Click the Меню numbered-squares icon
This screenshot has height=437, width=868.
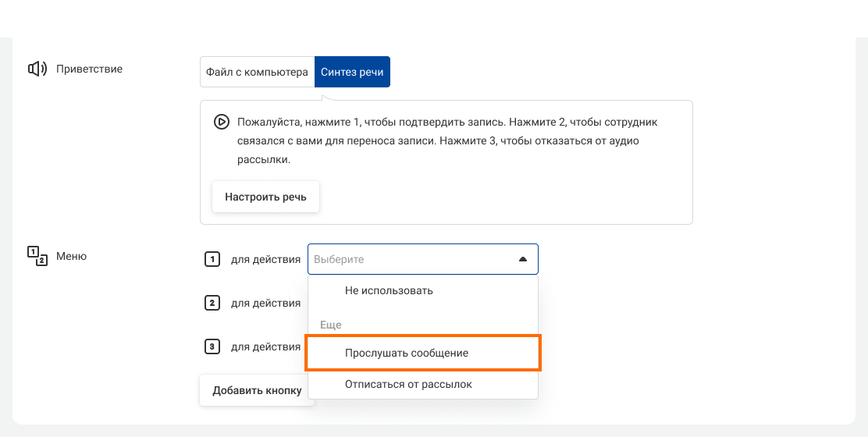point(37,256)
